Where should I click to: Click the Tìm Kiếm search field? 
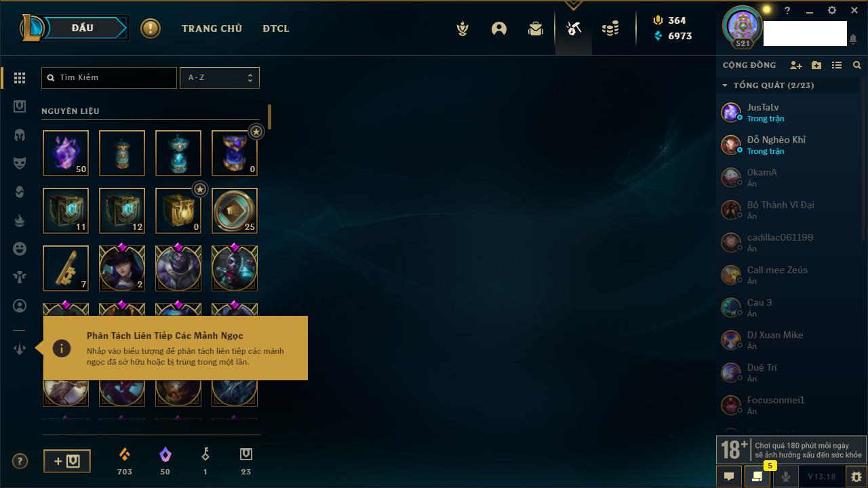[x=109, y=77]
